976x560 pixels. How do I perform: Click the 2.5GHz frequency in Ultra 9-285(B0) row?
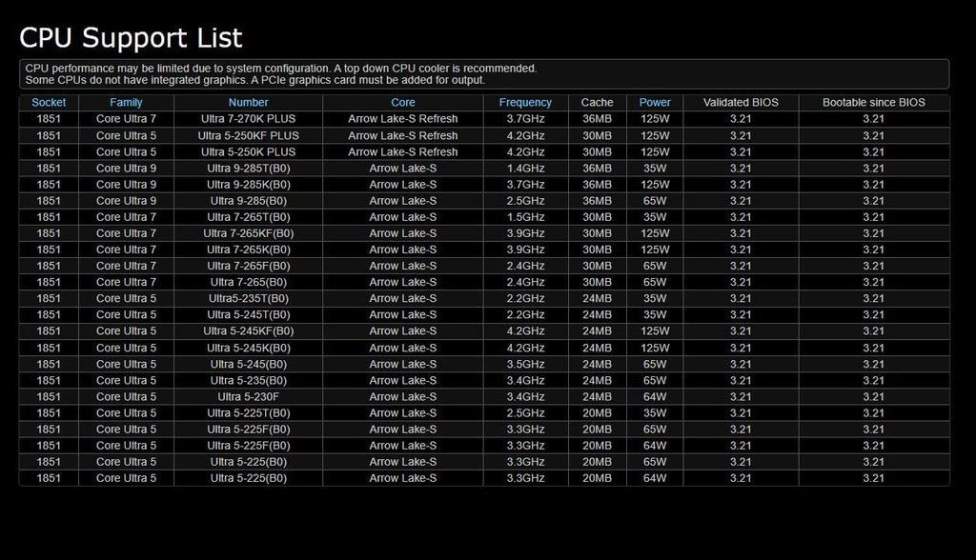coord(525,200)
